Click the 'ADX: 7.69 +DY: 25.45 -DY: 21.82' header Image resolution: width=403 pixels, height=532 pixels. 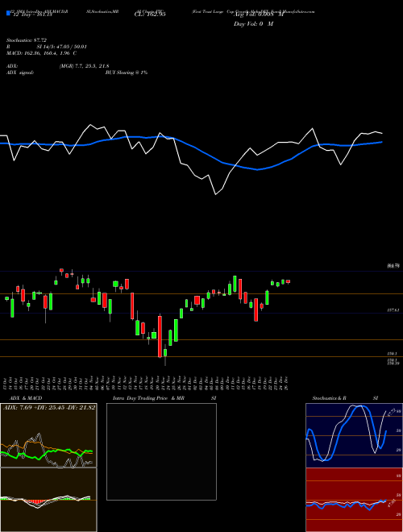click(x=49, y=407)
